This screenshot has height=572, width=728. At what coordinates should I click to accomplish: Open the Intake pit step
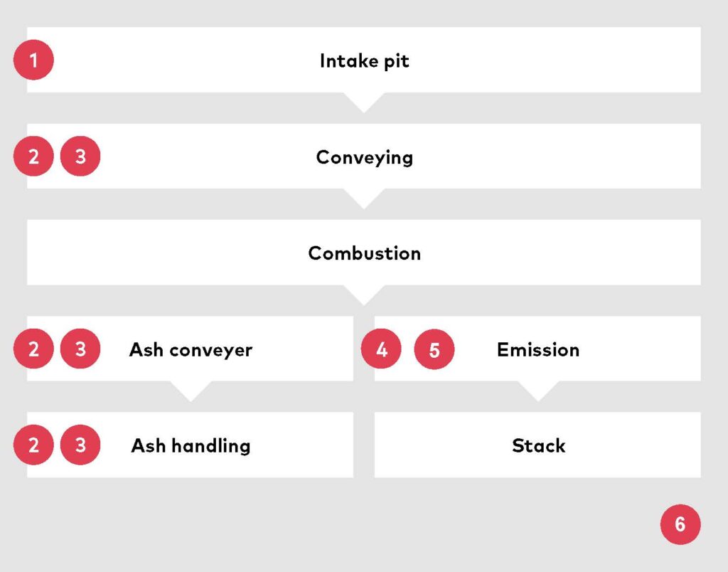click(x=364, y=60)
